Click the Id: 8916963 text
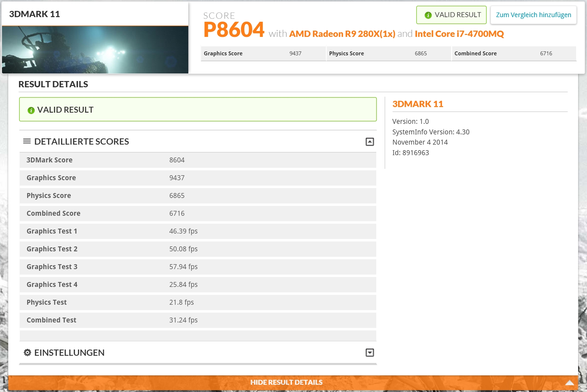Viewport: 587px width, 392px height. click(x=411, y=153)
